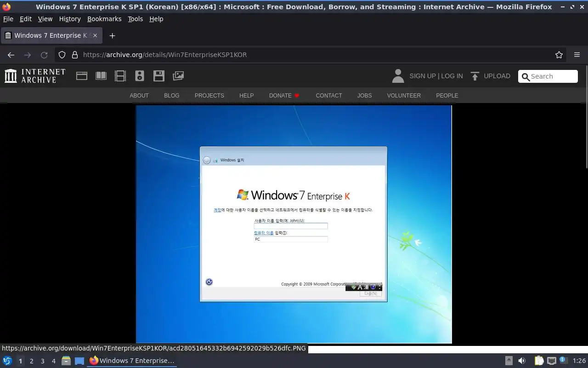Click the DONATE link
588x368 pixels.
click(284, 96)
